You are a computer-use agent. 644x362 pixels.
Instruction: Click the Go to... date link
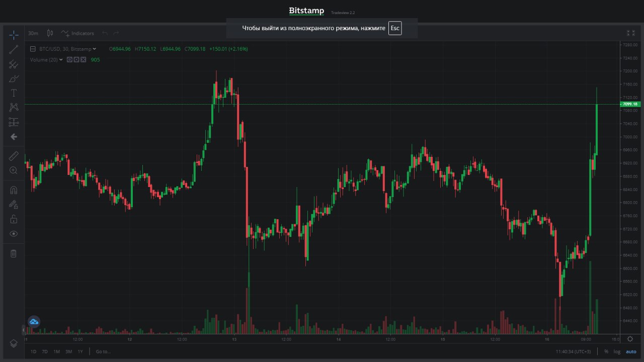103,351
